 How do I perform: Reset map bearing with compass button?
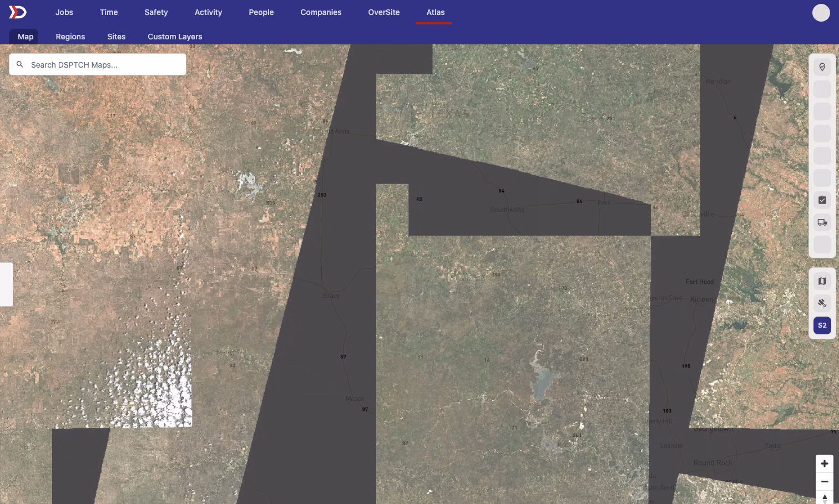[x=825, y=498]
